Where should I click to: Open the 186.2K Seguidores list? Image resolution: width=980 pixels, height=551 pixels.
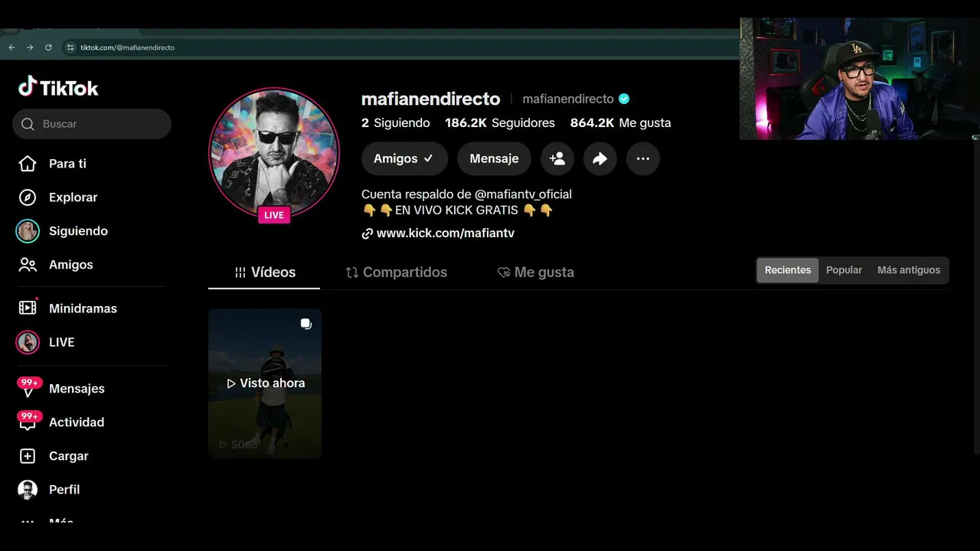pos(500,122)
